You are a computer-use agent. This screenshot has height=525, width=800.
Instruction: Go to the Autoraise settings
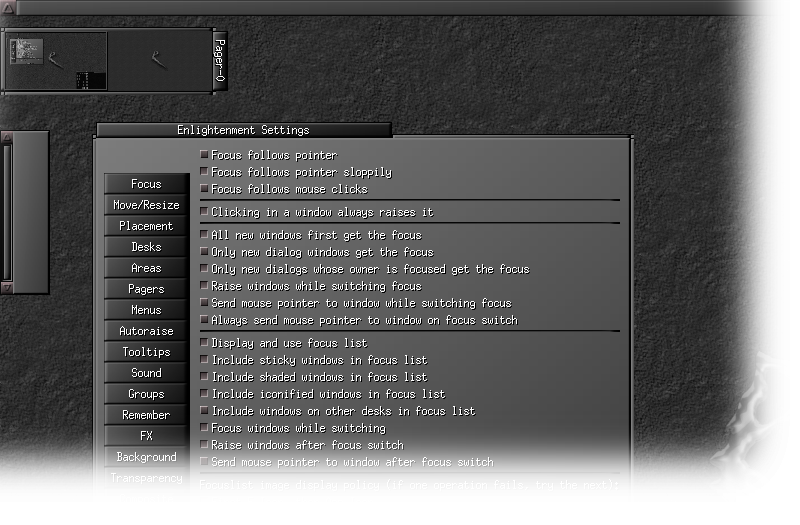[x=146, y=331]
